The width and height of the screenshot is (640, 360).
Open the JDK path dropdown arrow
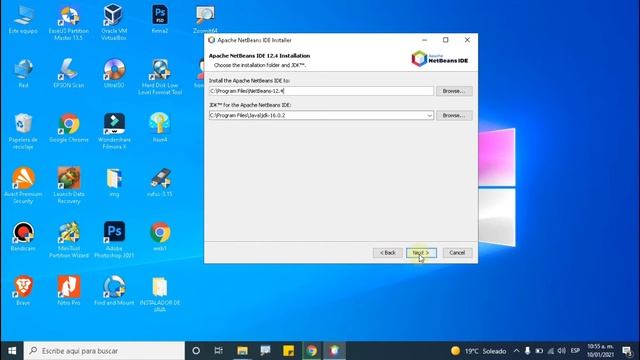coord(429,116)
